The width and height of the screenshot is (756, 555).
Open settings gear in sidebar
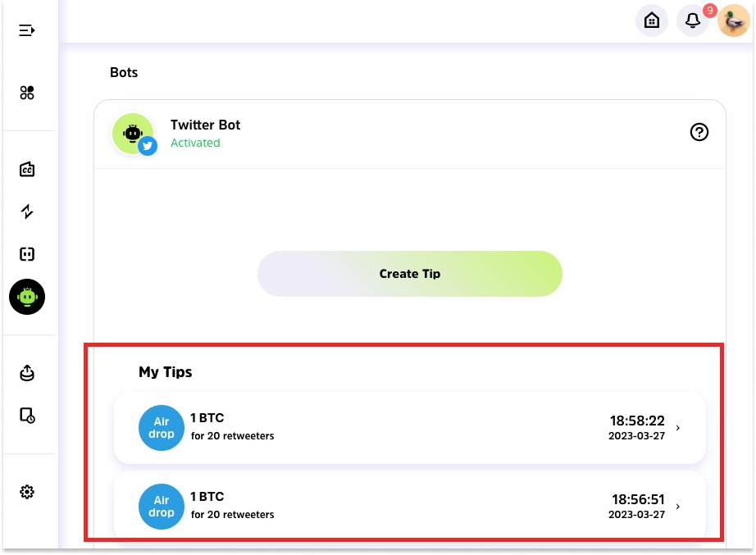click(27, 492)
